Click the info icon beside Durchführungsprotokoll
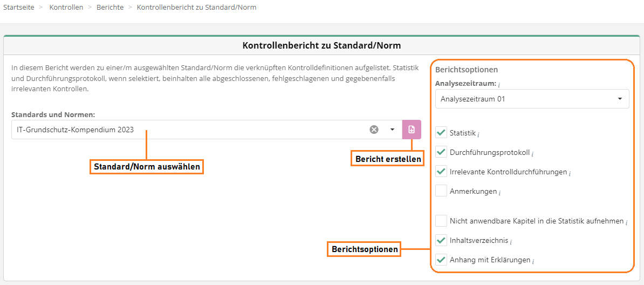Screen dimensions: 644x285 pos(532,154)
